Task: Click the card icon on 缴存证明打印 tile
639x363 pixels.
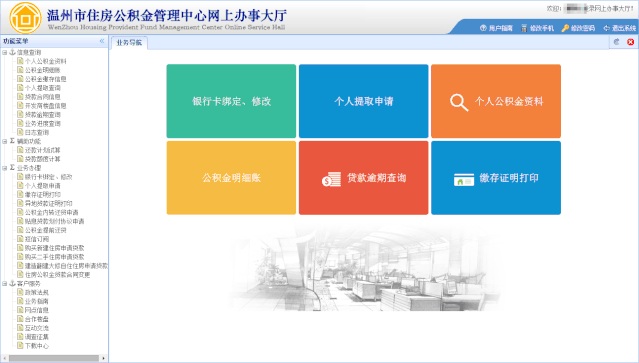Action: click(464, 179)
